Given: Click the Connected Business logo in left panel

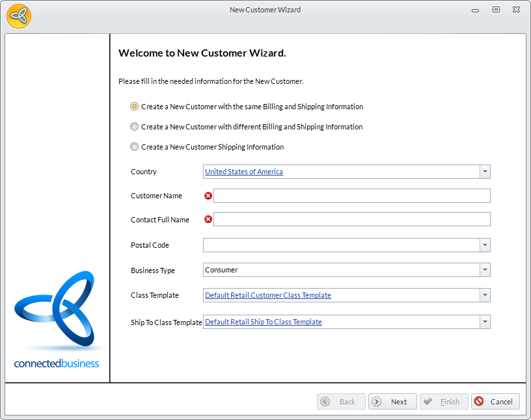Looking at the screenshot, I should click(57, 319).
